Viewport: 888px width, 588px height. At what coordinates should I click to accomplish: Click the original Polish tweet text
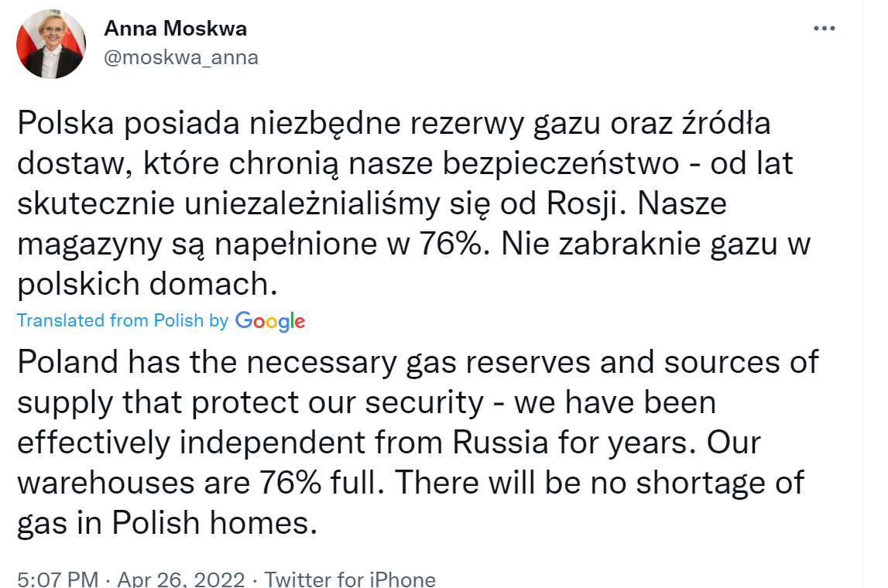tap(413, 203)
